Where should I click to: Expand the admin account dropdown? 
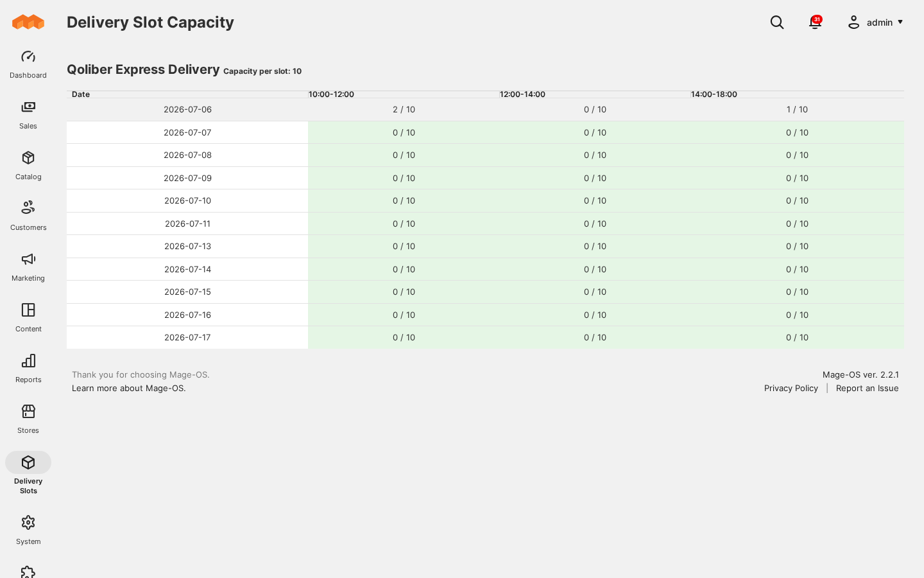tap(876, 22)
